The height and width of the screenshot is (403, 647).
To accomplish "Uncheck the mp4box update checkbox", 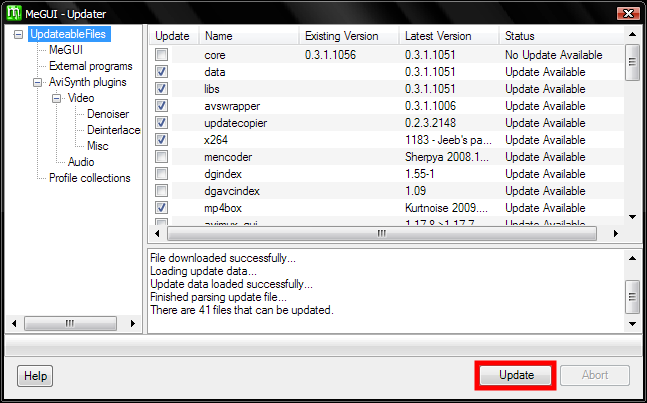I will pyautogui.click(x=161, y=207).
